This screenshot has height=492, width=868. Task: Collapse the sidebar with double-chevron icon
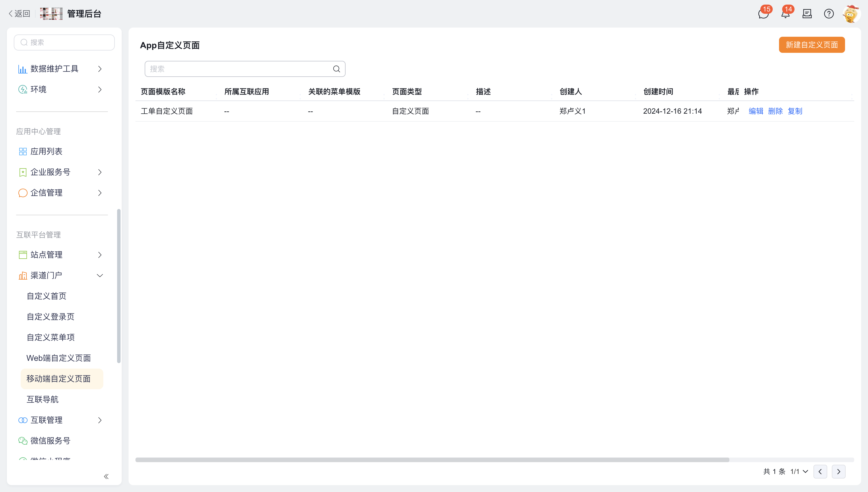click(106, 476)
